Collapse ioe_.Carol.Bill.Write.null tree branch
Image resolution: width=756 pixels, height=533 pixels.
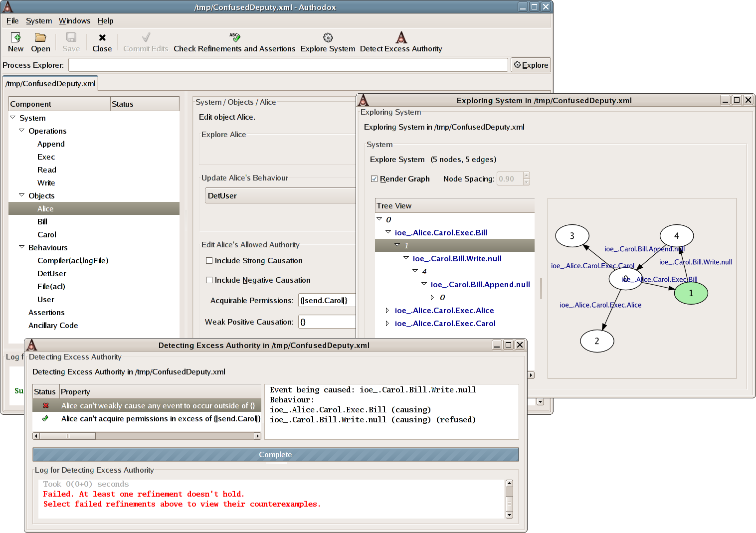pos(406,258)
